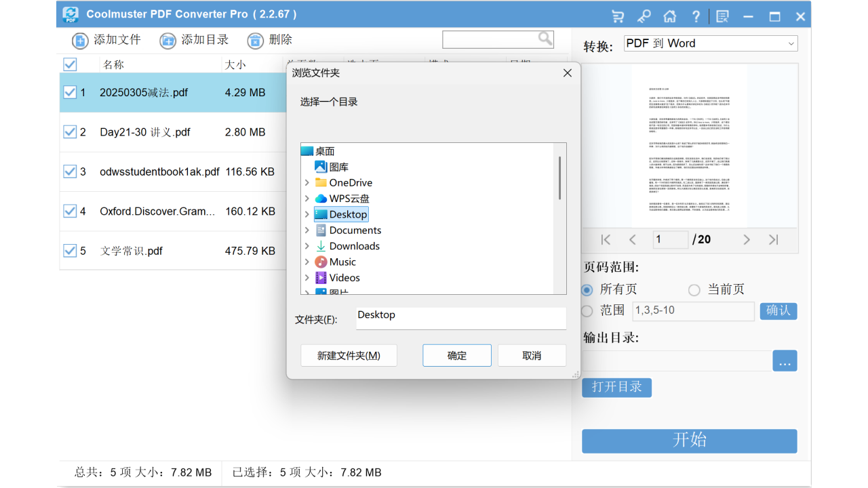Click the registration key icon

click(643, 16)
